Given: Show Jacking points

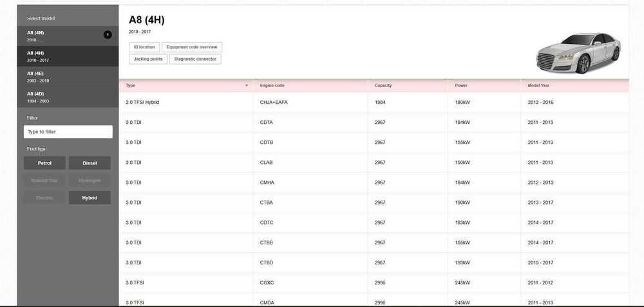Looking at the screenshot, I should coord(148,59).
